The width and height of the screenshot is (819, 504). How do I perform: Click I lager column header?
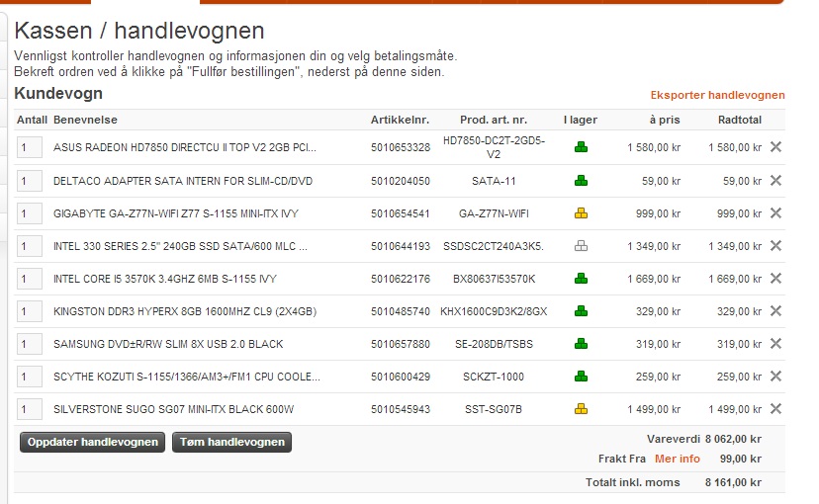click(x=581, y=120)
